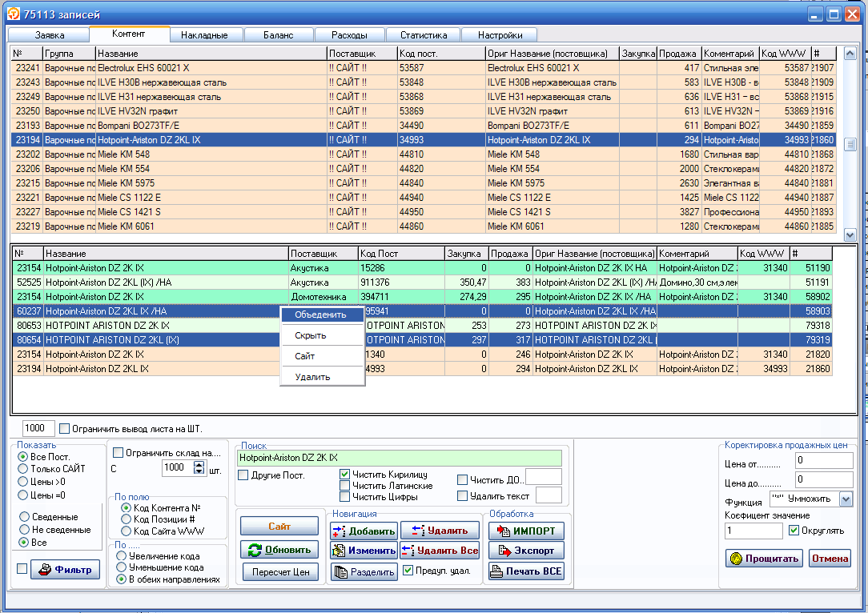Screen dimensions: 868x613
Task: Click the Добавить button with plus icon
Action: [364, 531]
